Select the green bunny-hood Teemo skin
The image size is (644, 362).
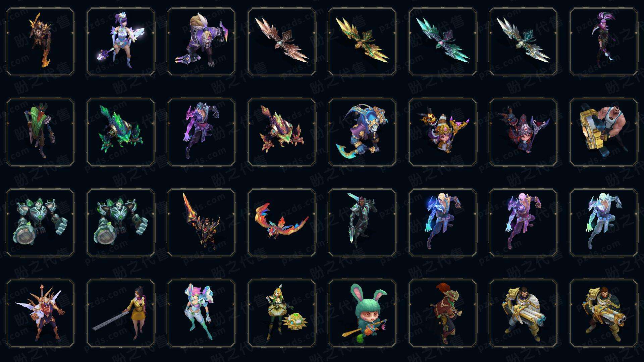tap(362, 313)
